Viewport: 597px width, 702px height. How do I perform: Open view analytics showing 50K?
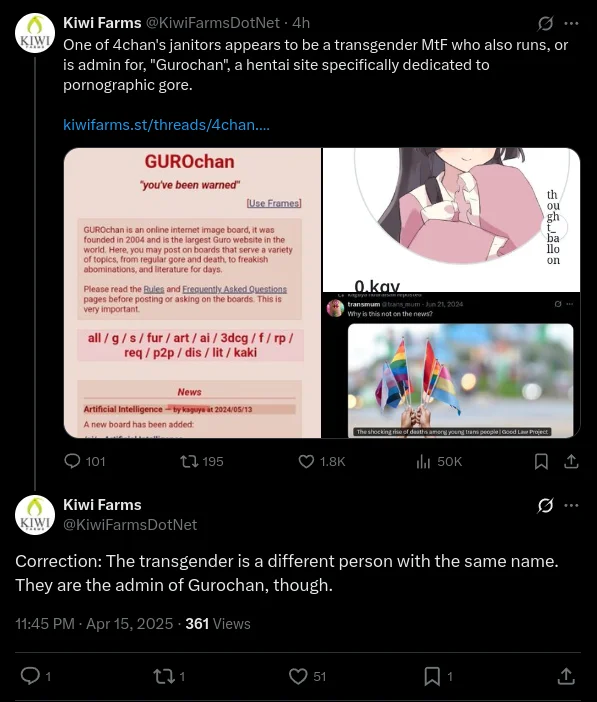(x=423, y=461)
